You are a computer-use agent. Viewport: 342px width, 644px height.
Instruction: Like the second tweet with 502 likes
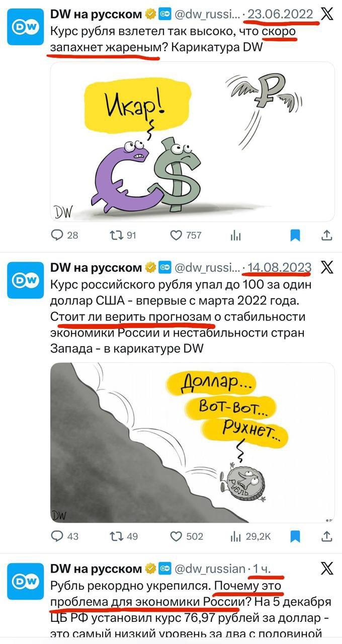pyautogui.click(x=187, y=536)
